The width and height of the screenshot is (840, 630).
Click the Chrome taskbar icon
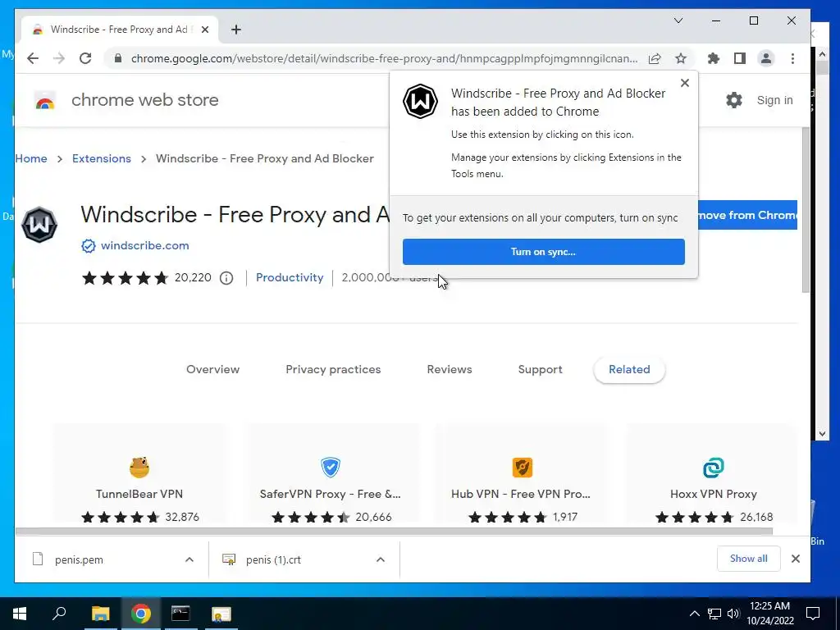coord(140,614)
